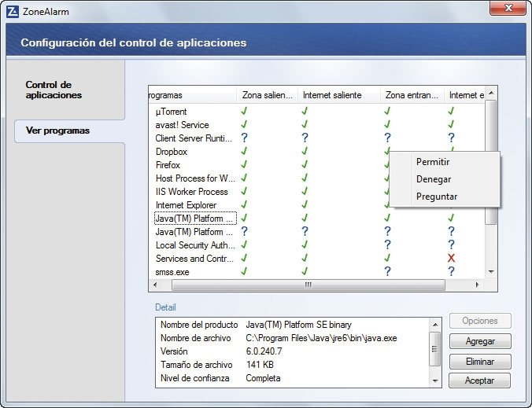This screenshot has height=408, width=532.
Task: Sort by Internet saliente column header
Action: point(339,95)
